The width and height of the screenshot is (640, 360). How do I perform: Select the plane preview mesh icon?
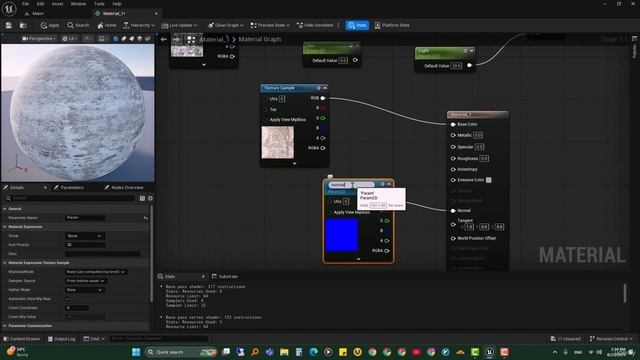click(x=132, y=38)
